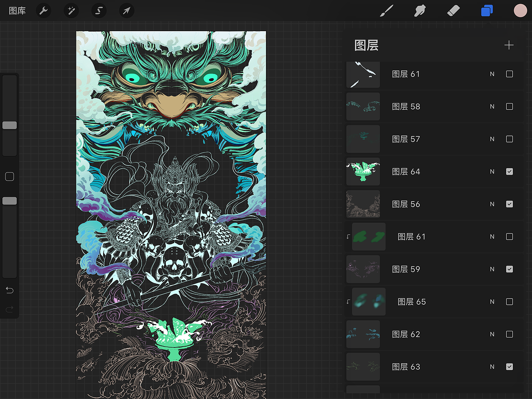
Task: Select the layer named 图层 63
Action: click(x=406, y=367)
